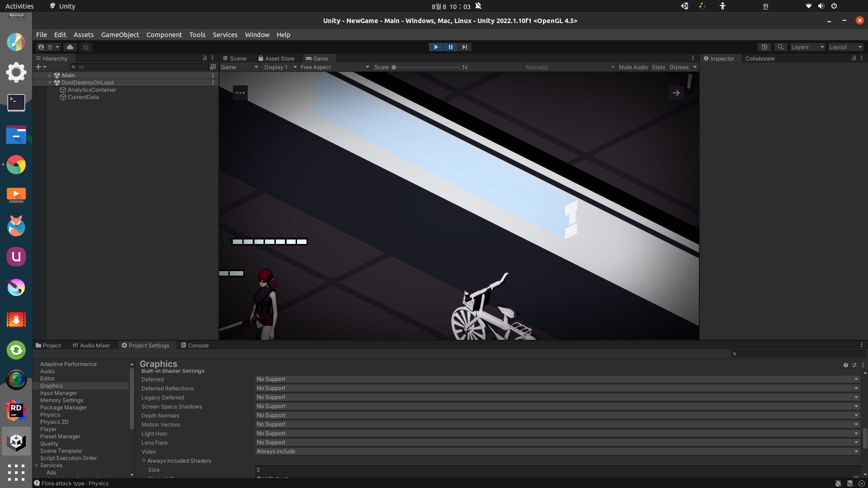Open the Display 1 dropdown
Viewport: 868px width, 488px height.
coord(280,67)
